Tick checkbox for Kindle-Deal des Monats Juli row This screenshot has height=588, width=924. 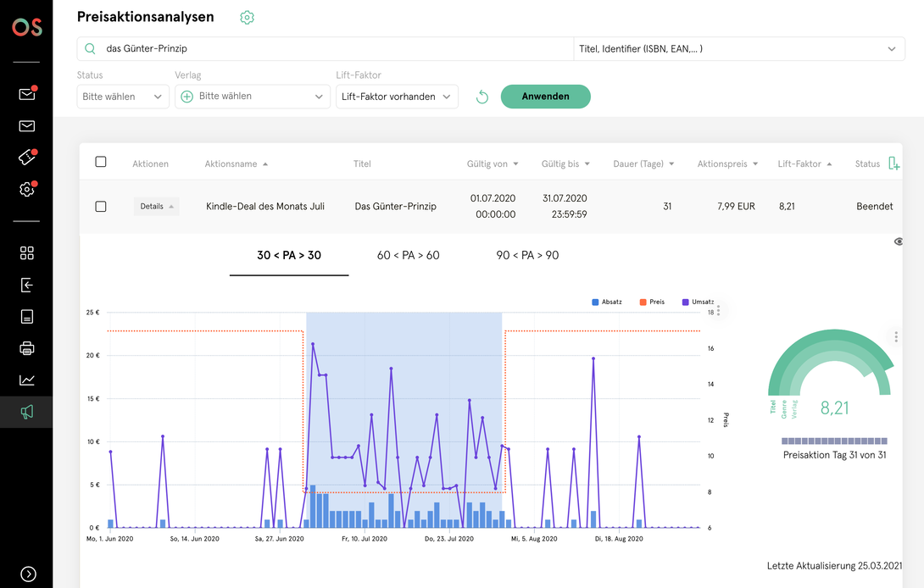click(101, 206)
